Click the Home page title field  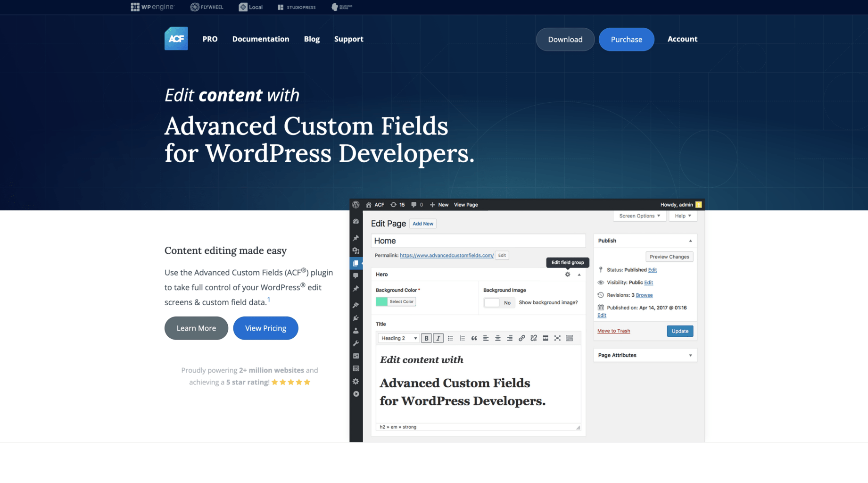pyautogui.click(x=478, y=241)
